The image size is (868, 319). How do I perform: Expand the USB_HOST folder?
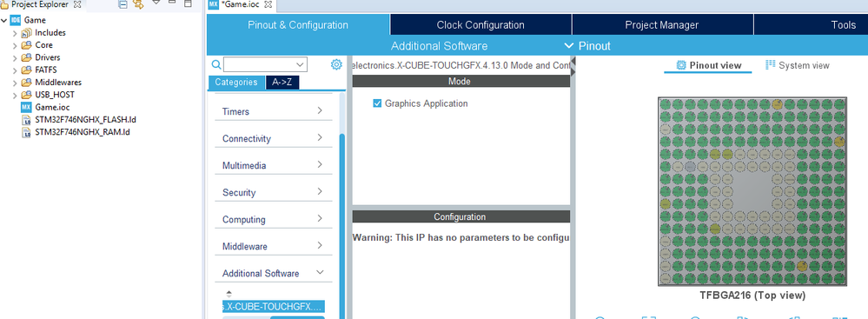coord(15,95)
